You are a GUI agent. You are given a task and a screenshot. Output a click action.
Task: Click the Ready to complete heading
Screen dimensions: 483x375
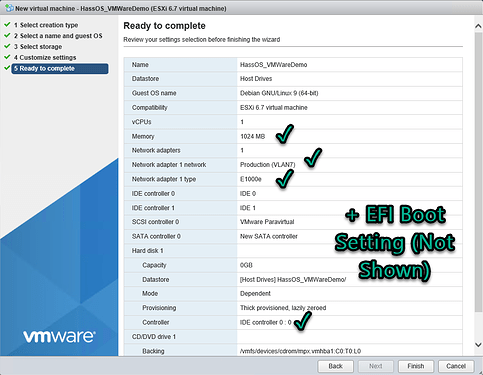164,26
